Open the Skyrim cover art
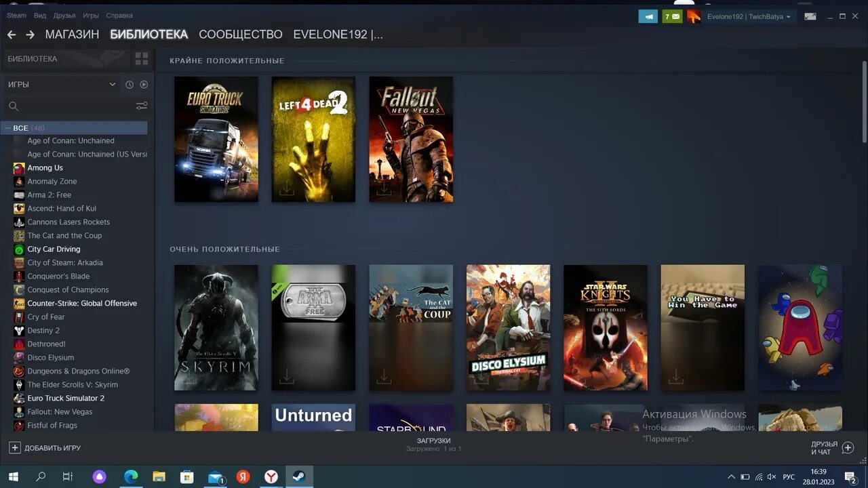The height and width of the screenshot is (488, 868). (x=216, y=327)
